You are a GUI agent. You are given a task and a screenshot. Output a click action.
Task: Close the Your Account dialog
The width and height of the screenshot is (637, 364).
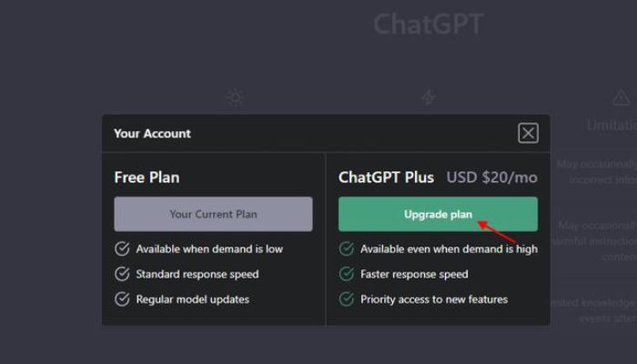[528, 134]
